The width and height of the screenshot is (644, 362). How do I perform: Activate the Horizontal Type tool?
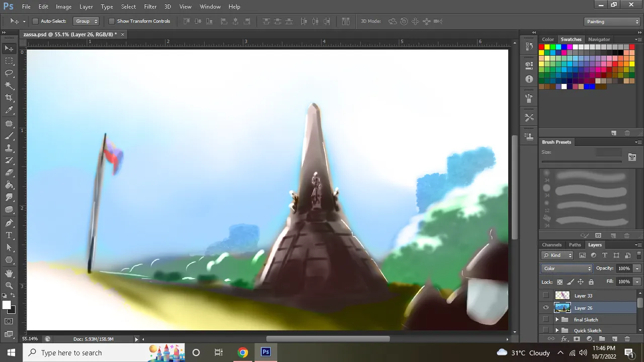9,235
